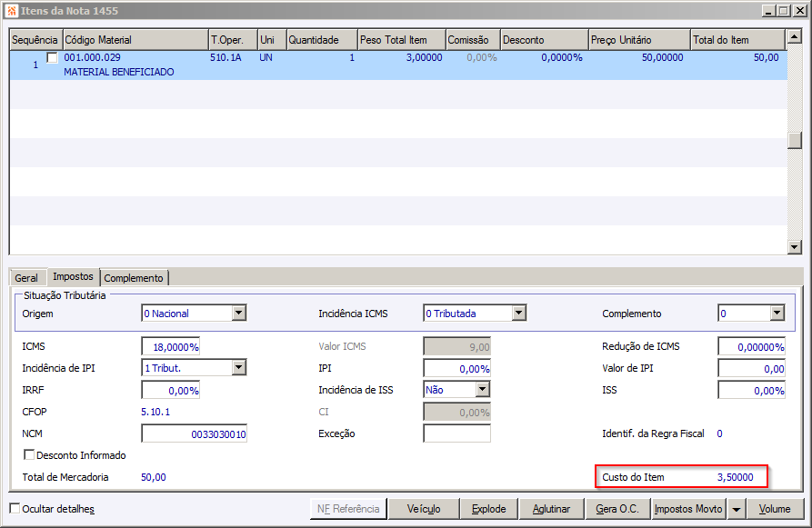The image size is (812, 528).
Task: Click the Valor ICMS 9,00 field
Action: click(x=456, y=347)
